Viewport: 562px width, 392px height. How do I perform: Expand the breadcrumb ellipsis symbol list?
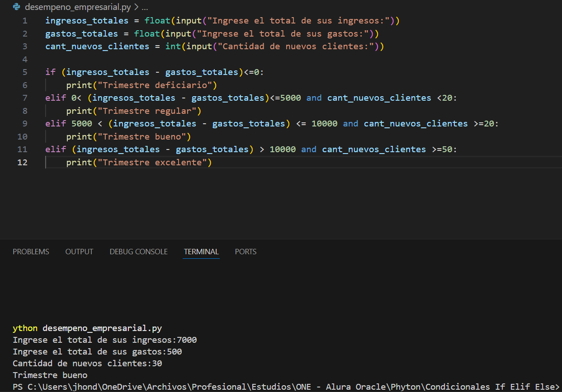[145, 7]
